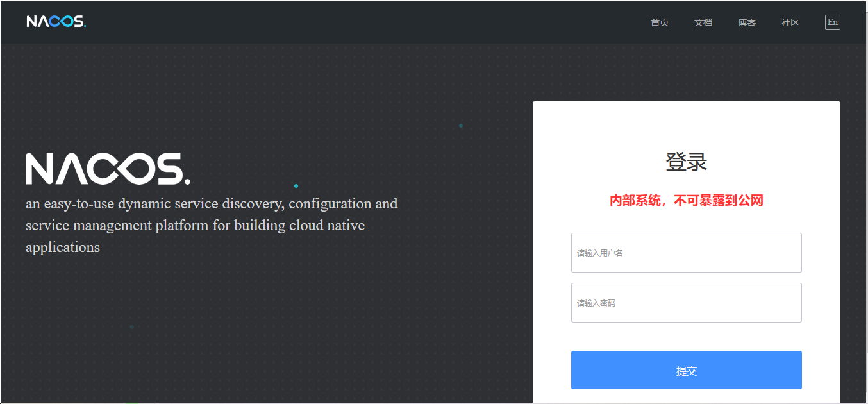Click the large NACOS logo above tagline
Image resolution: width=868 pixels, height=404 pixels.
(x=108, y=169)
